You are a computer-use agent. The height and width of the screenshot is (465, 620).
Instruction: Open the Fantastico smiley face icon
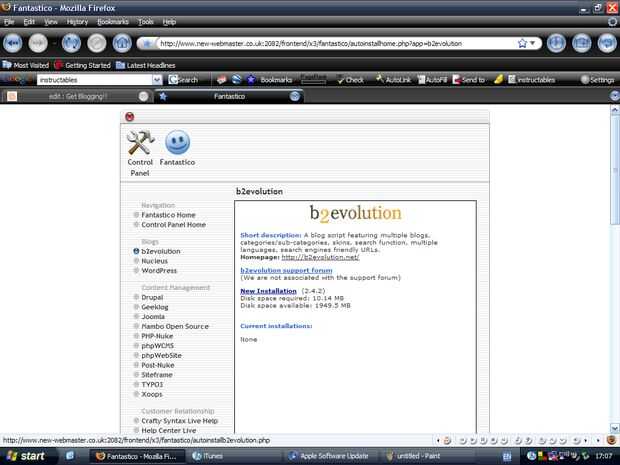point(177,142)
